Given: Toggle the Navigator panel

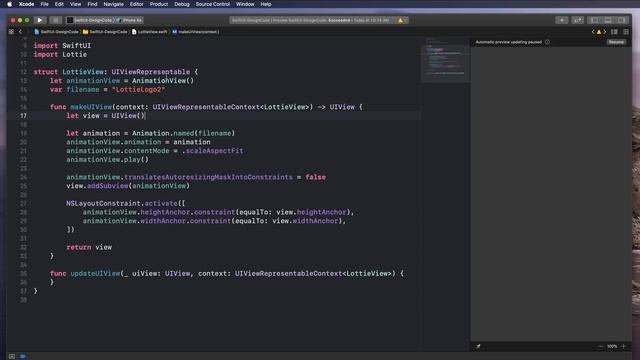Looking at the screenshot, I should pos(595,20).
